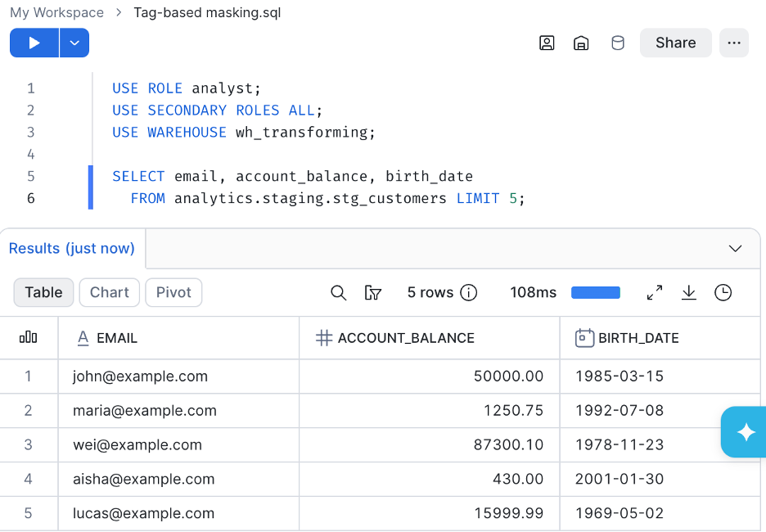Screen dimensions: 766x532
Task: Open the results filter icon
Action: tap(372, 293)
